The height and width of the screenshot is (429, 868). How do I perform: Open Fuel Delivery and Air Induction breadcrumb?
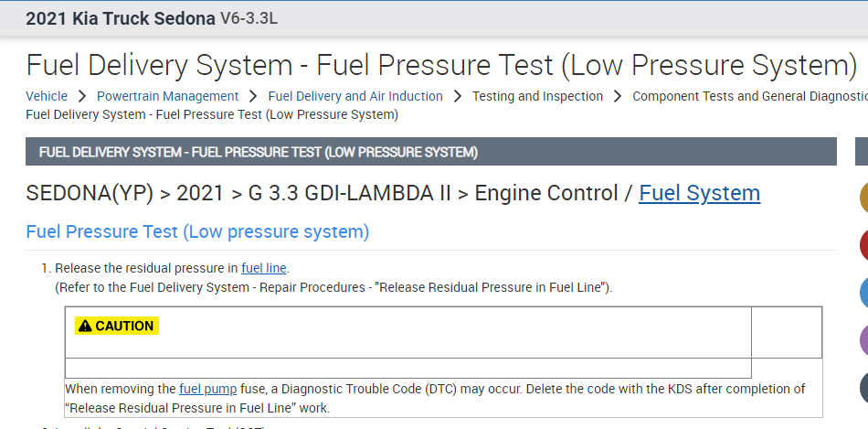(355, 96)
